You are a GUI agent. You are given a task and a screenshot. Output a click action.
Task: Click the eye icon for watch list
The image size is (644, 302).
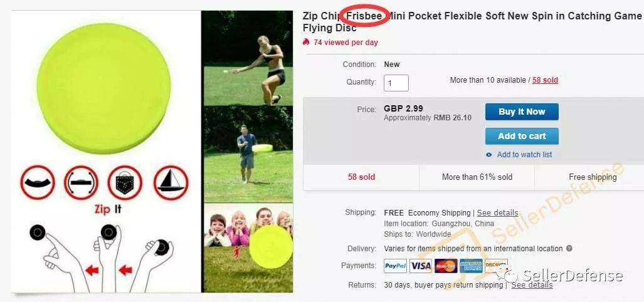pos(488,155)
